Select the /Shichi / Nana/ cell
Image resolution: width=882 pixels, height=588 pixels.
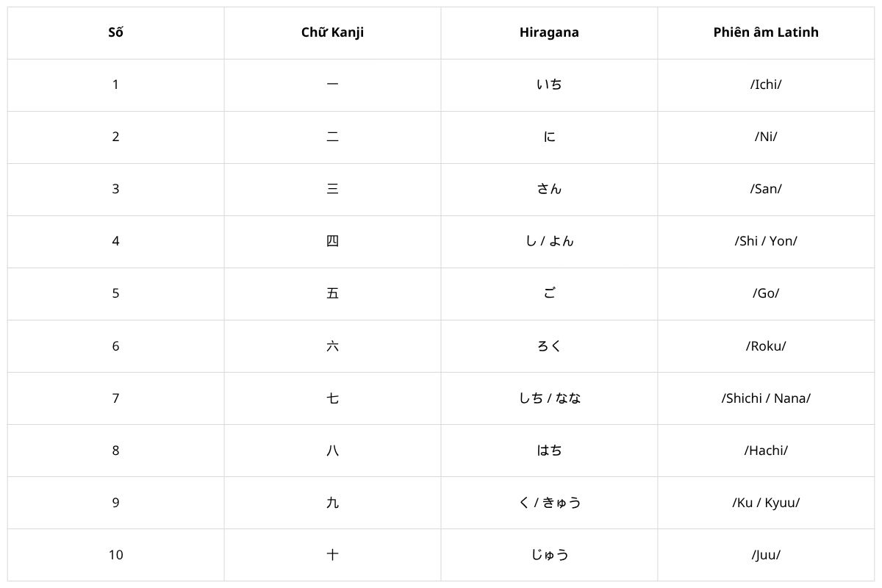coord(766,398)
